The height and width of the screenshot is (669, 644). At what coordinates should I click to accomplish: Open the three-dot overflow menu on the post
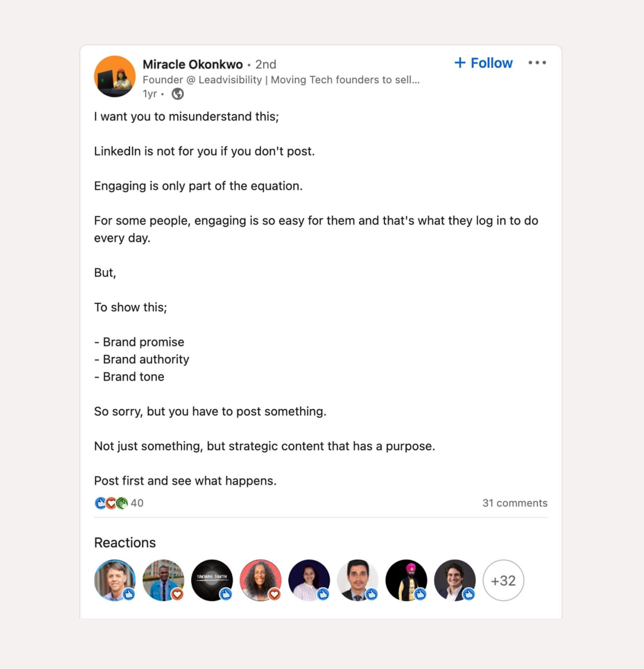(537, 62)
